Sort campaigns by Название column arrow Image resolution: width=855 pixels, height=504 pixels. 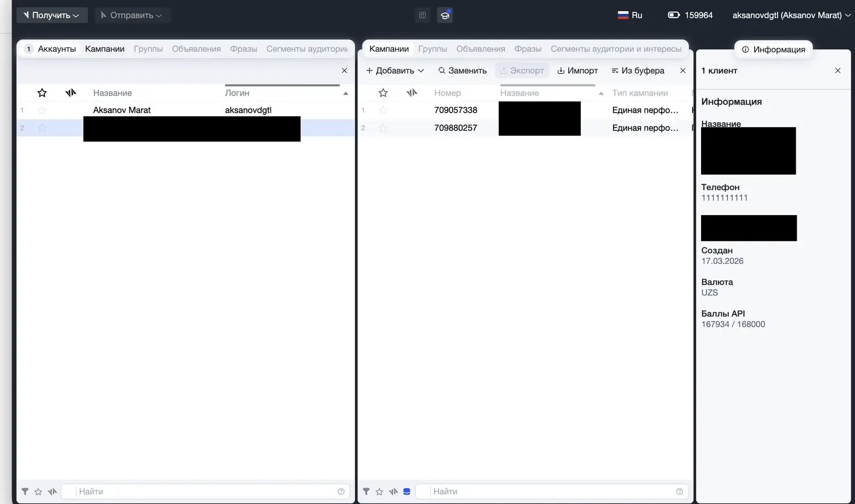point(601,93)
